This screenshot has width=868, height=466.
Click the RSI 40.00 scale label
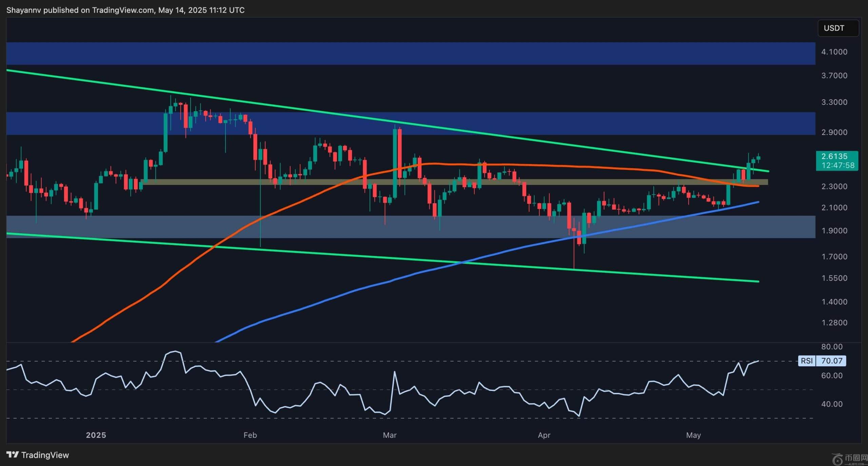point(832,404)
